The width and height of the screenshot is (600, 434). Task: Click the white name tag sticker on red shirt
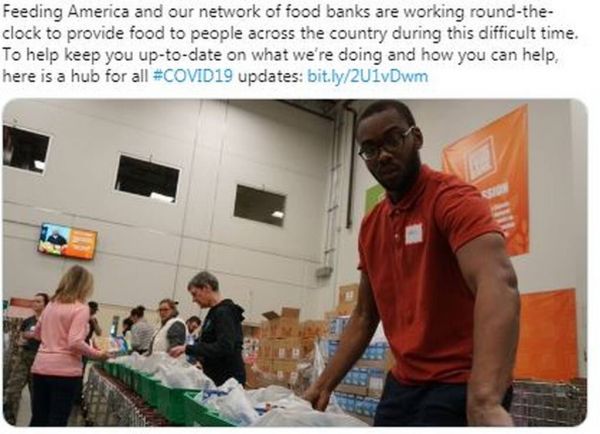coord(414,234)
